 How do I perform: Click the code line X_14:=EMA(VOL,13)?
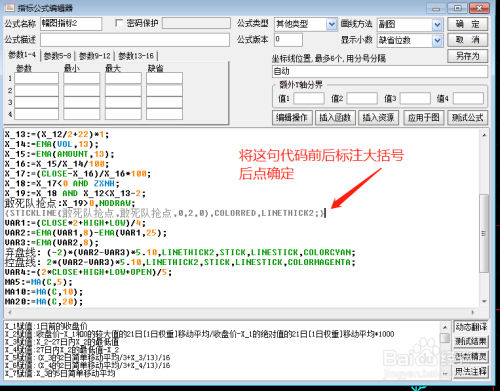coord(52,144)
